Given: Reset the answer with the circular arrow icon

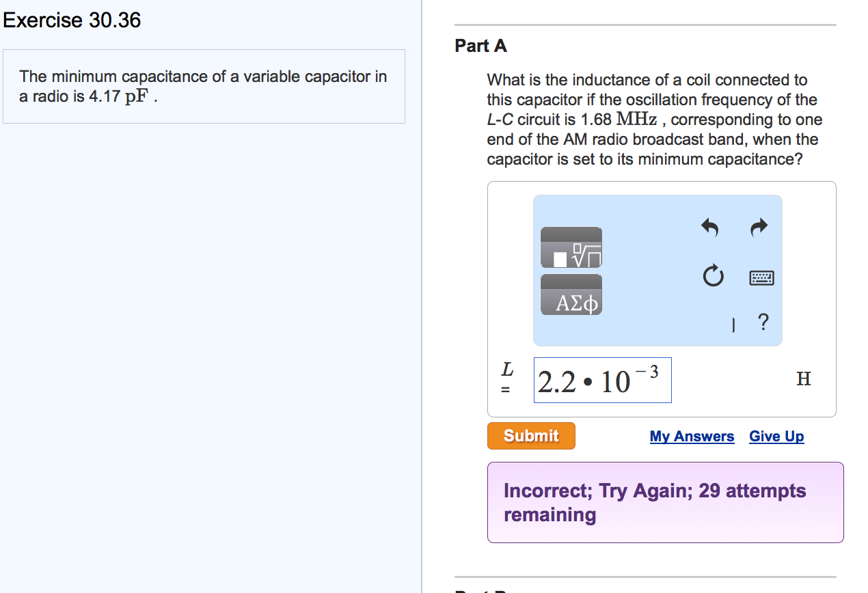Looking at the screenshot, I should tap(713, 277).
